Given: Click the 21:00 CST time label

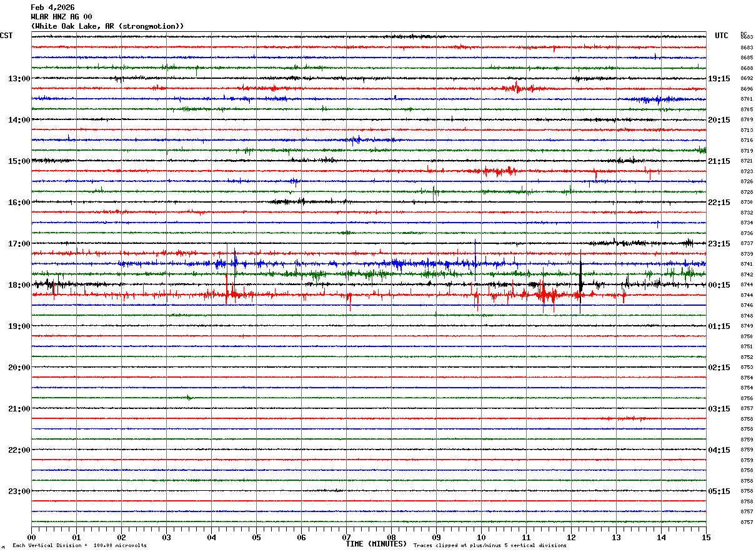Looking at the screenshot, I should click(19, 409).
